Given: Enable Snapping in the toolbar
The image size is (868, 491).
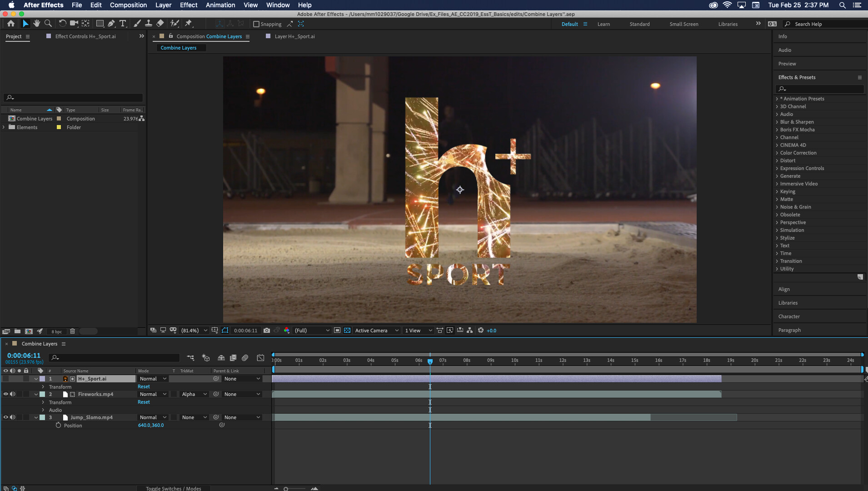Looking at the screenshot, I should [256, 24].
